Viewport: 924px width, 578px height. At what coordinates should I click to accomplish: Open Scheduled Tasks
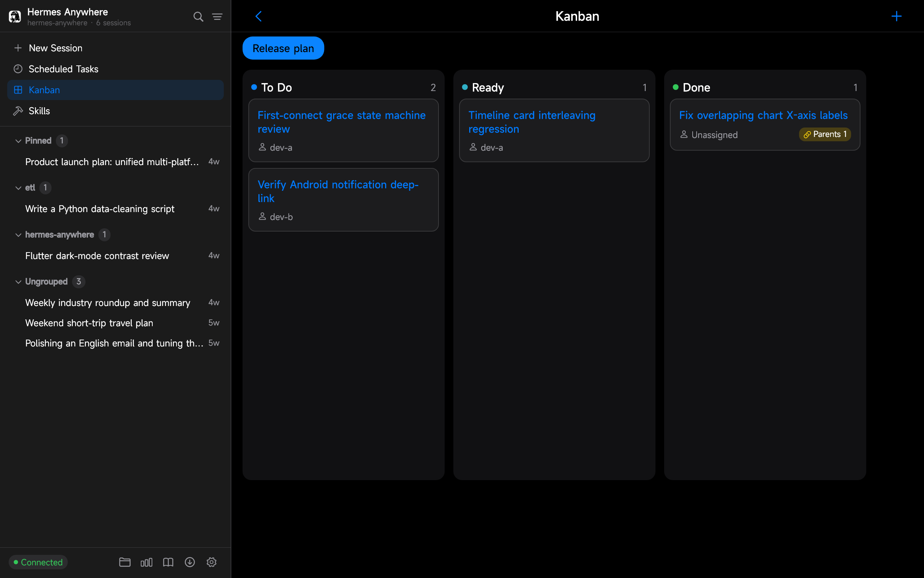coord(115,69)
